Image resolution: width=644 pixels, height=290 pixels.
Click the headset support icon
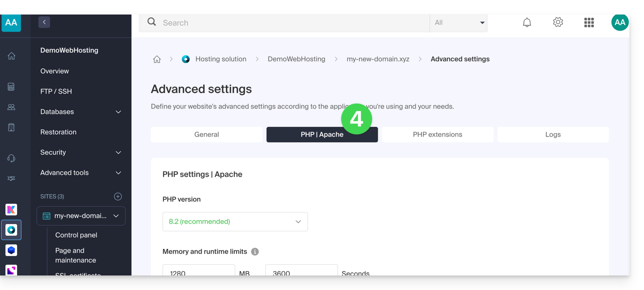[x=11, y=158]
